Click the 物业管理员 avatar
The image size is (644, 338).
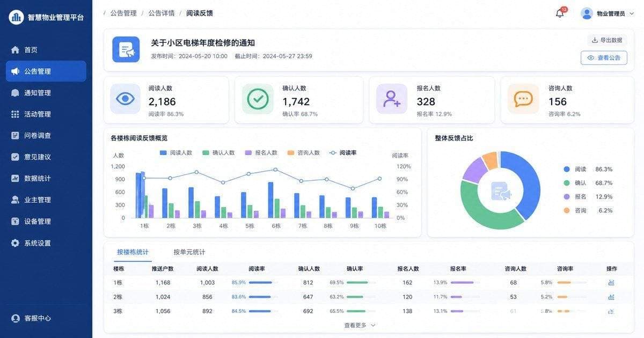(x=587, y=13)
